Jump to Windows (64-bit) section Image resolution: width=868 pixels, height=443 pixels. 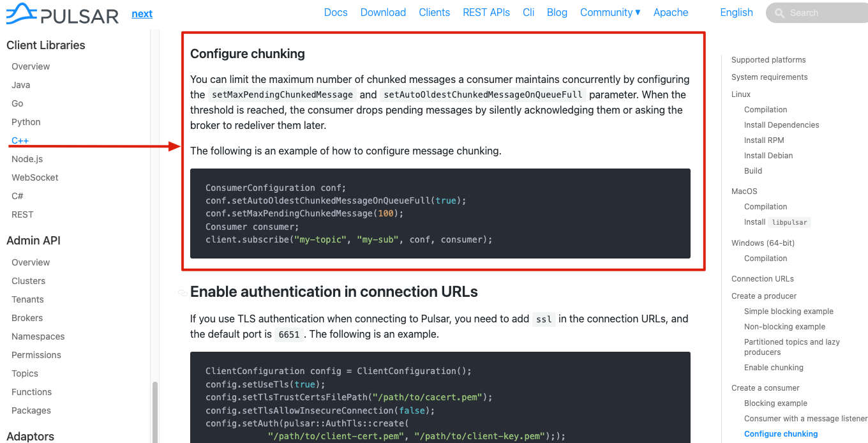[763, 243]
